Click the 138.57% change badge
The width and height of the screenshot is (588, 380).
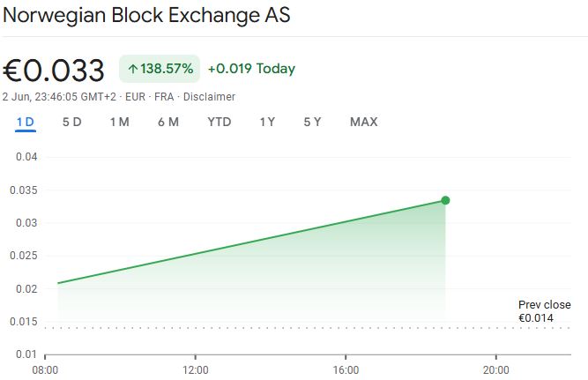[160, 69]
